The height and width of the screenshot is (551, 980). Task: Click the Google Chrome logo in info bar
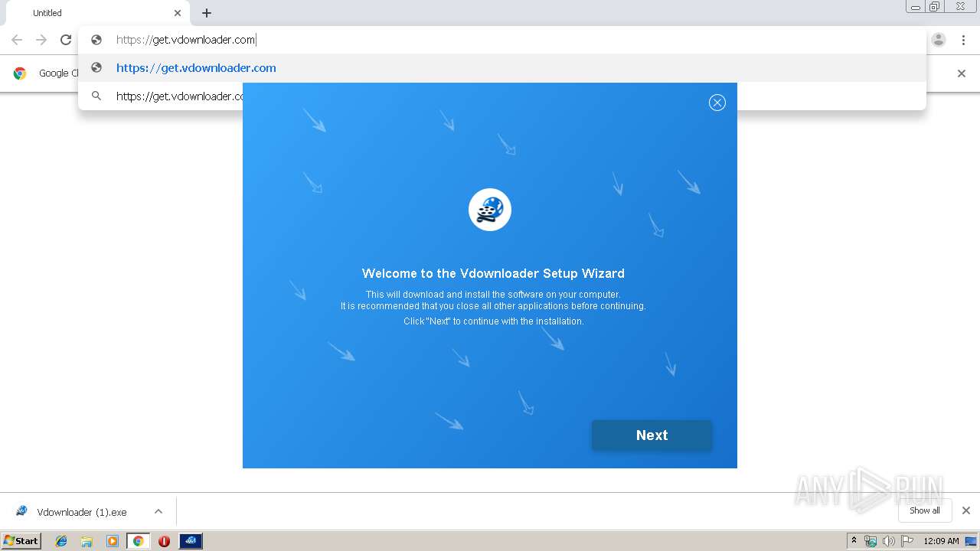pos(20,73)
